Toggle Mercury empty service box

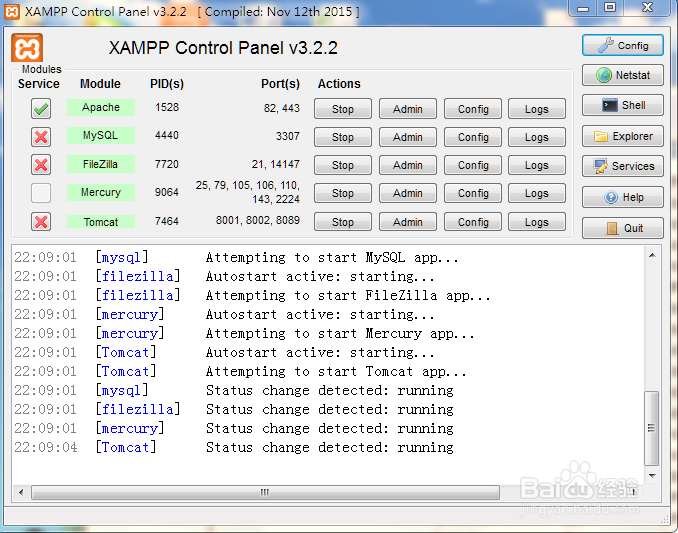click(41, 193)
